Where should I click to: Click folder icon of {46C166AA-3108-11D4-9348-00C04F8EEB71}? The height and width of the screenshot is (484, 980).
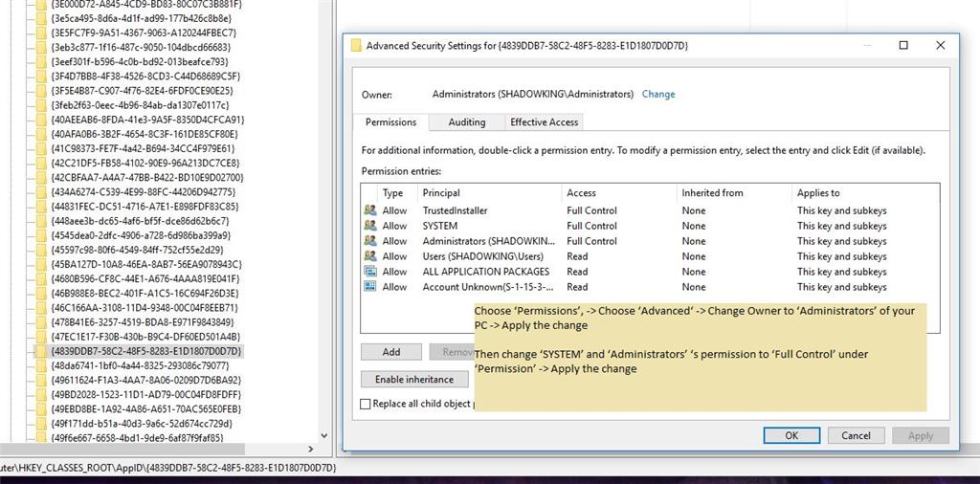(x=42, y=308)
